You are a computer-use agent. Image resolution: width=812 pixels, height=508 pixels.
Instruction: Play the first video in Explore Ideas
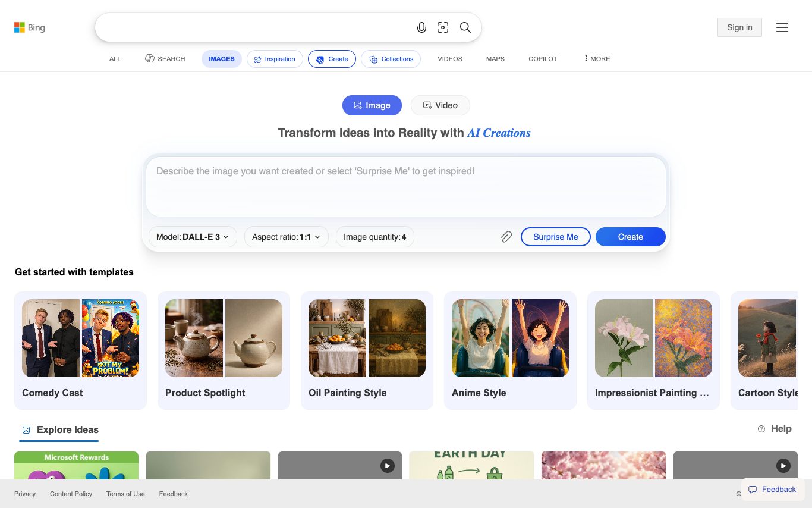click(387, 466)
